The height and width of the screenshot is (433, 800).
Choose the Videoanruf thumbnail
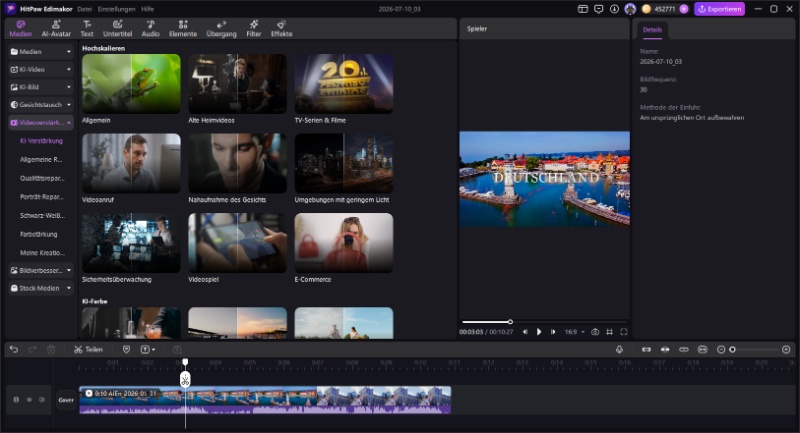(x=131, y=163)
